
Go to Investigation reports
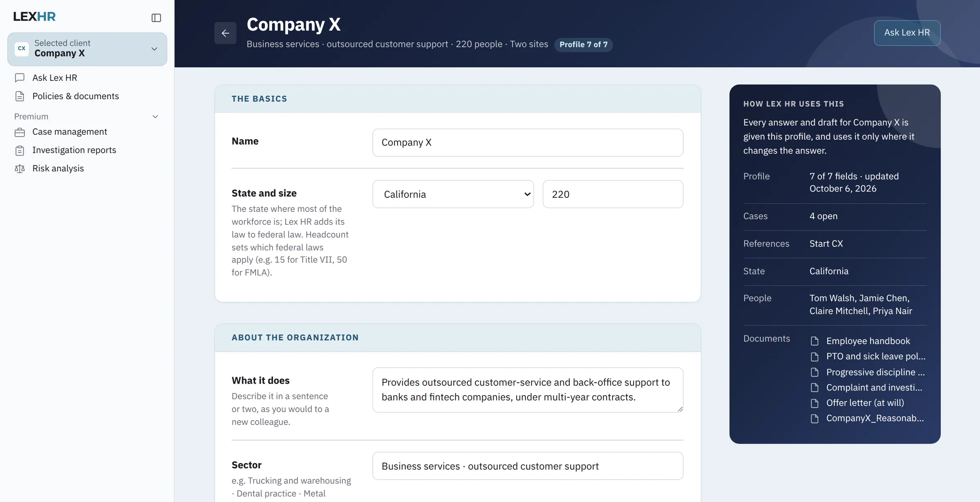(x=74, y=150)
